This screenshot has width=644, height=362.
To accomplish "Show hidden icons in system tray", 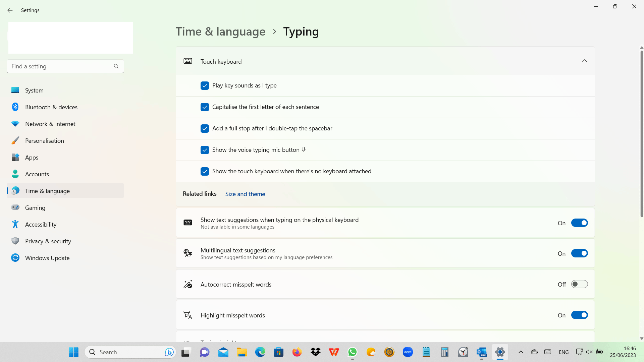I will pos(521,352).
